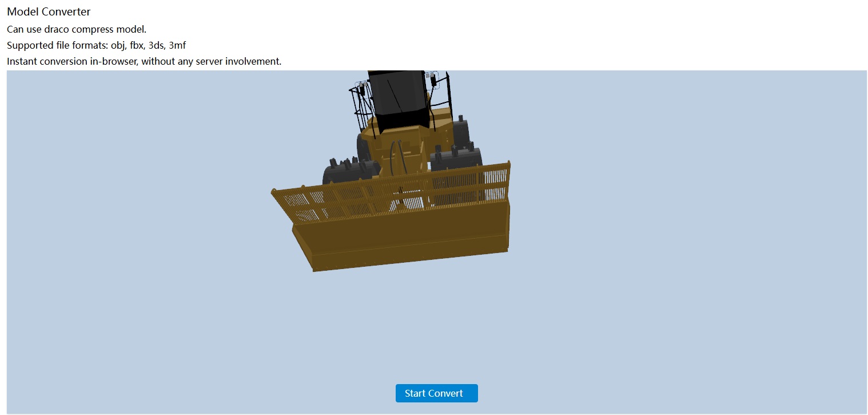Viewport: 868px width, 415px height.
Task: Click the 'Supported file formats' text line
Action: 96,45
